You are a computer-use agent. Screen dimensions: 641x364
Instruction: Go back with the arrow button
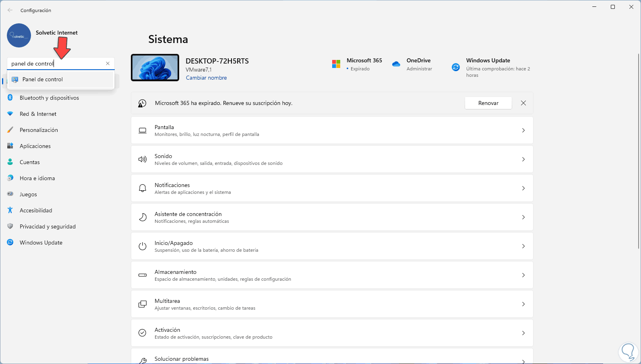10,10
